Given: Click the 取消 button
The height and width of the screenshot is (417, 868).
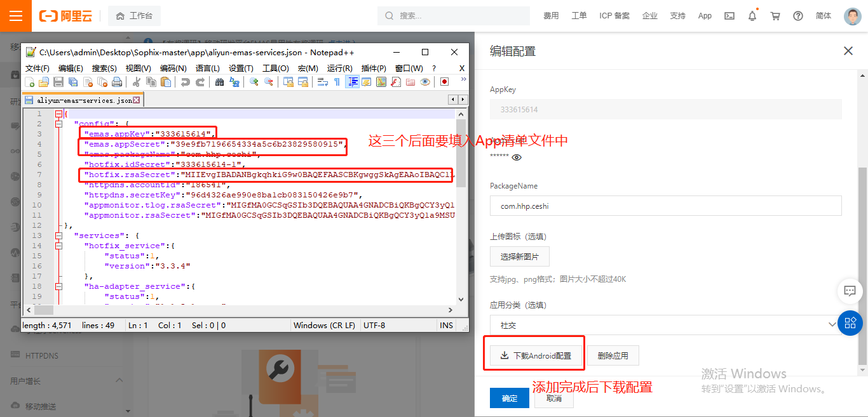Looking at the screenshot, I should tap(553, 398).
